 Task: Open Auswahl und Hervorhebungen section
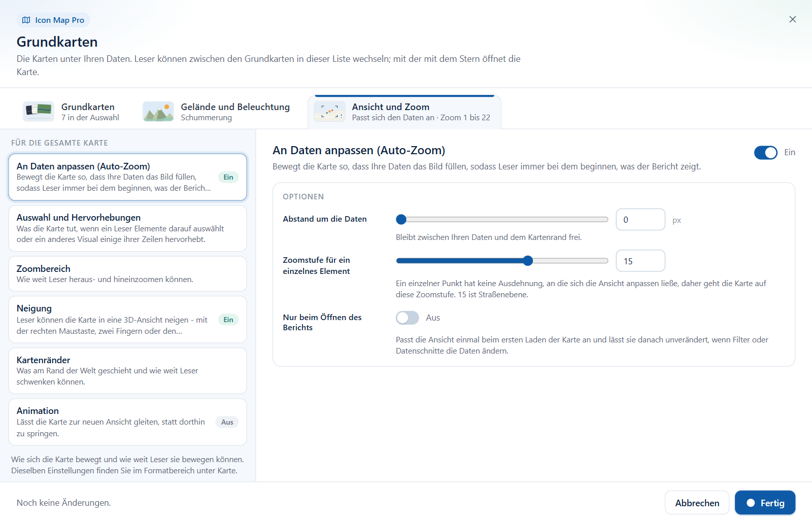coord(127,228)
